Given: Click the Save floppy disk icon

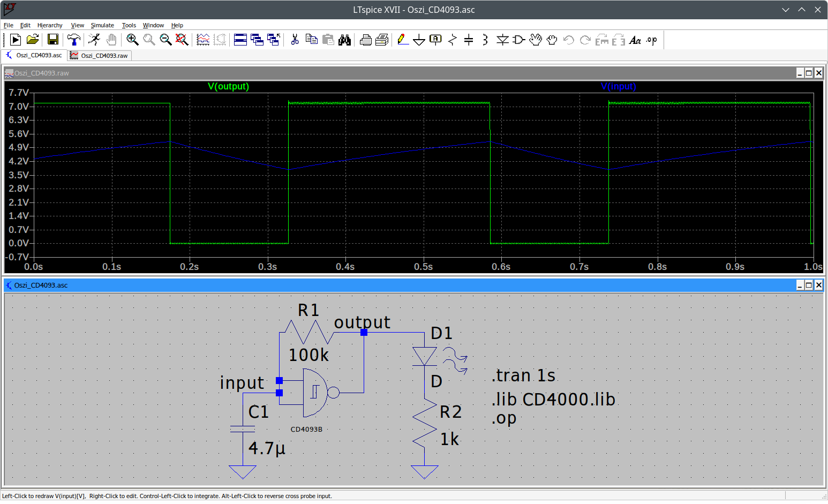Looking at the screenshot, I should pos(52,40).
